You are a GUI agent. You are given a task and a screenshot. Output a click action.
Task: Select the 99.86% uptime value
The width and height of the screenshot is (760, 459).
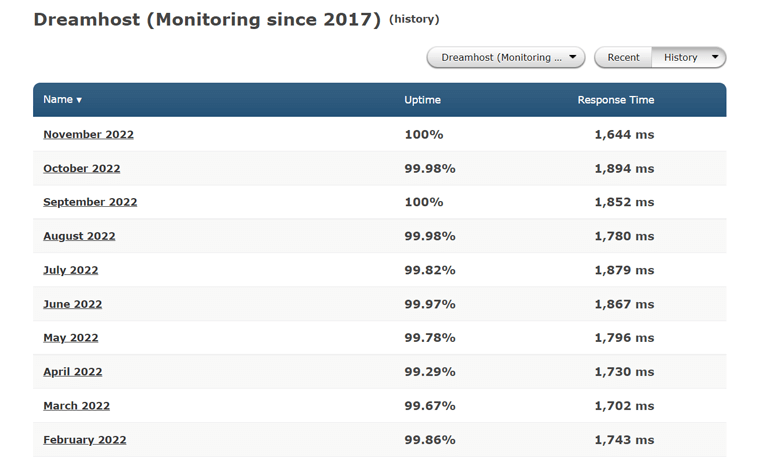430,440
